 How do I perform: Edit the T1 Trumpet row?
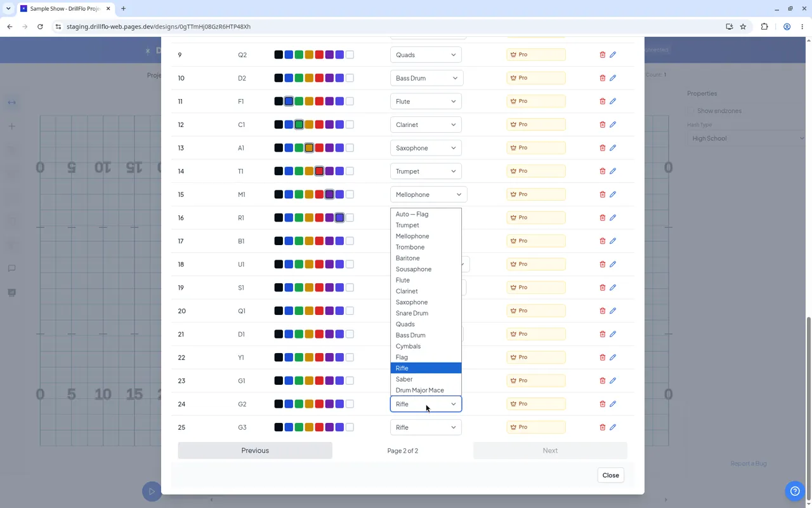tap(613, 171)
